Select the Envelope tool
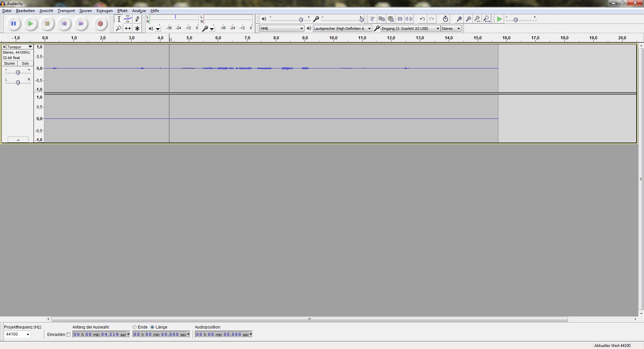 (128, 19)
